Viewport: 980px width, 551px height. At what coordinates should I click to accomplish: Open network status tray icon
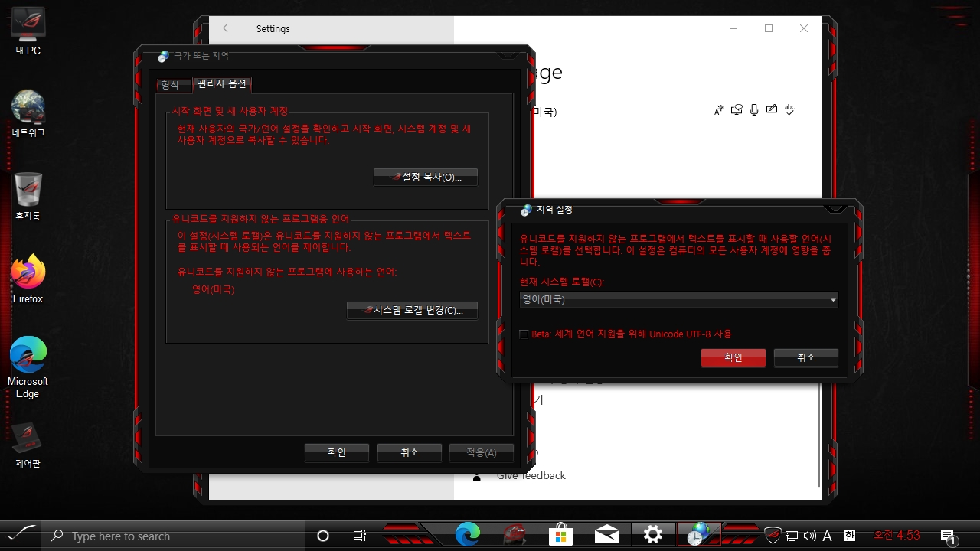792,536
